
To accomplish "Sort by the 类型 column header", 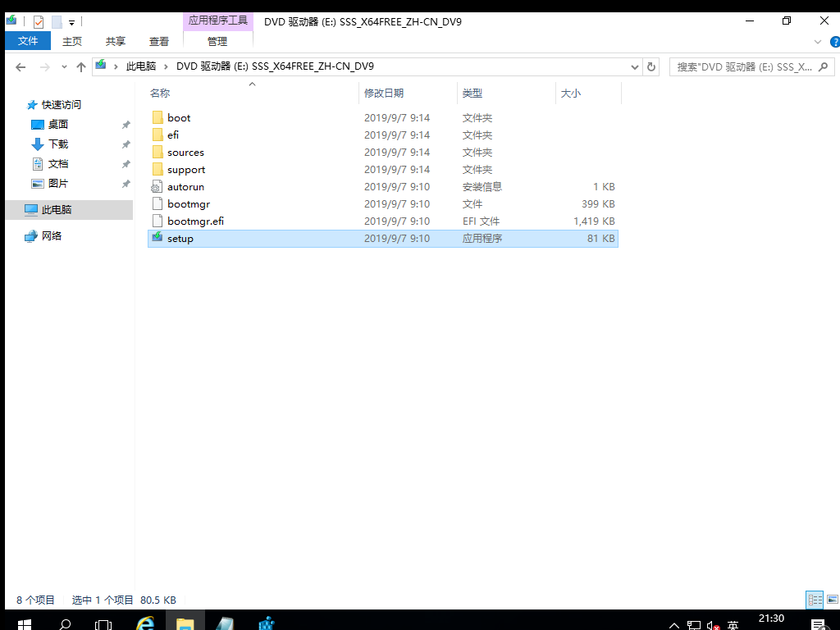I will (507, 94).
